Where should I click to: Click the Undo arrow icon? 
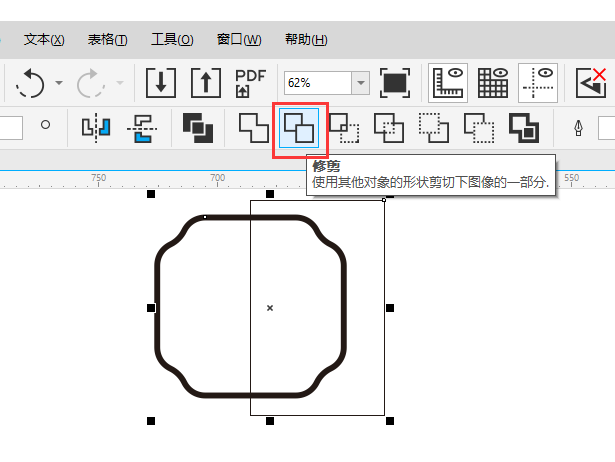pos(30,83)
